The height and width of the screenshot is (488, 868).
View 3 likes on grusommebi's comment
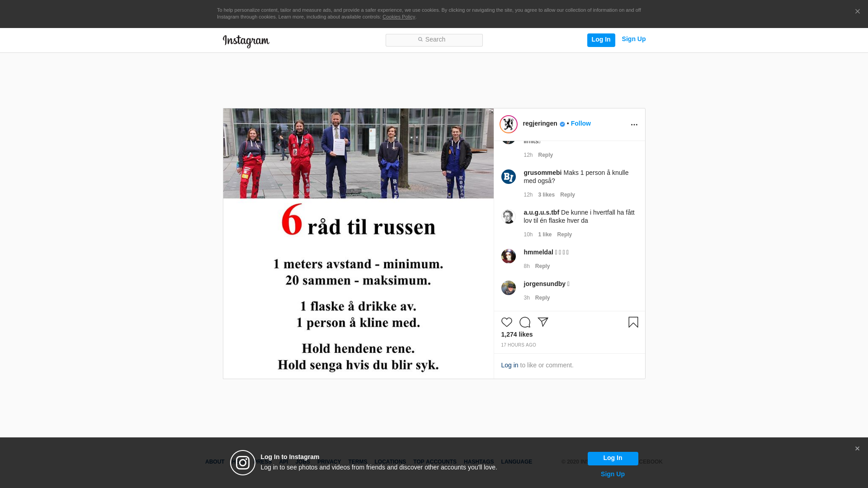pyautogui.click(x=546, y=195)
